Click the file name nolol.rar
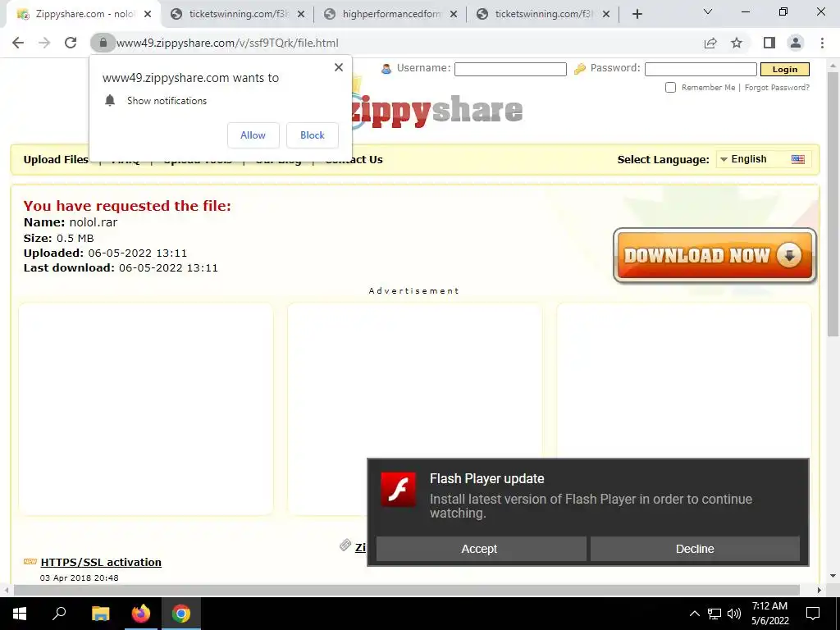The image size is (840, 630). coord(94,222)
